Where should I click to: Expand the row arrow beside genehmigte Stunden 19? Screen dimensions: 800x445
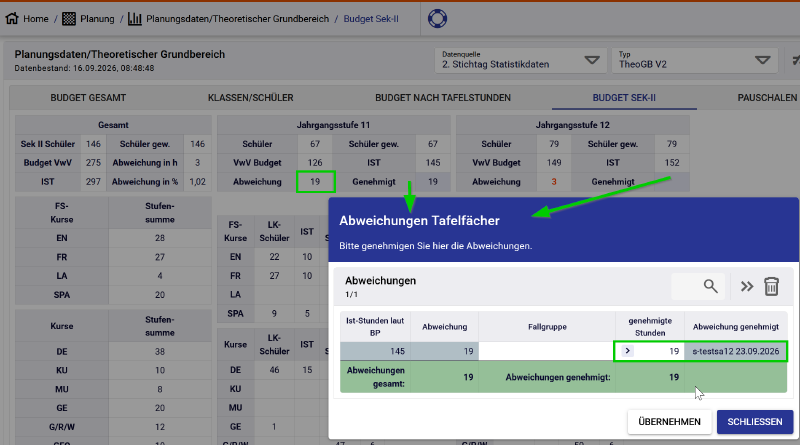click(x=628, y=351)
